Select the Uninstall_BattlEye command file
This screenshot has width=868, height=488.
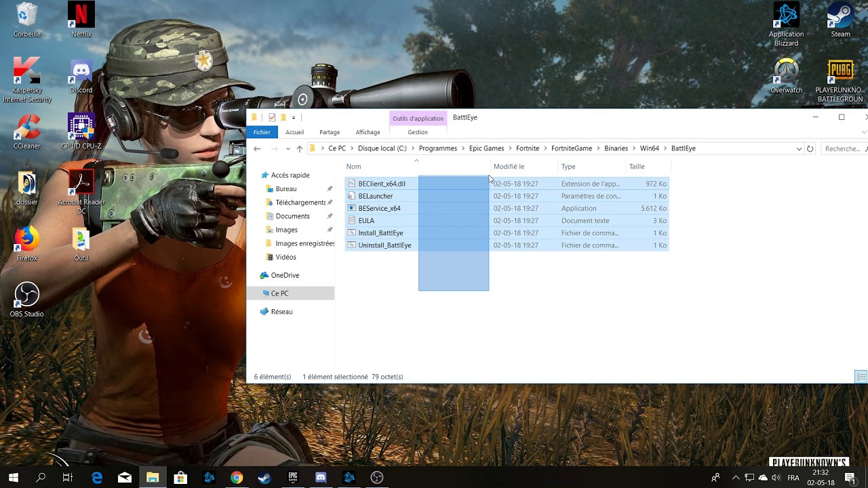tap(384, 245)
